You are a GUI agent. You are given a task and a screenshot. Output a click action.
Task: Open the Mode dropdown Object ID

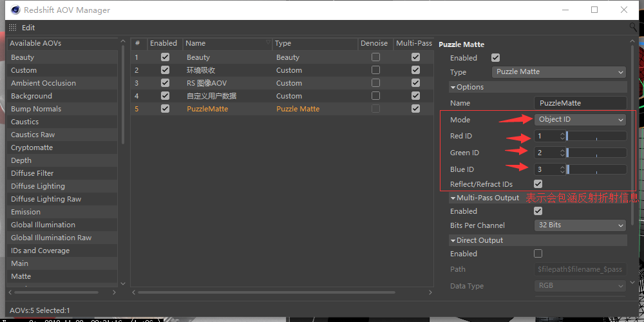click(580, 120)
